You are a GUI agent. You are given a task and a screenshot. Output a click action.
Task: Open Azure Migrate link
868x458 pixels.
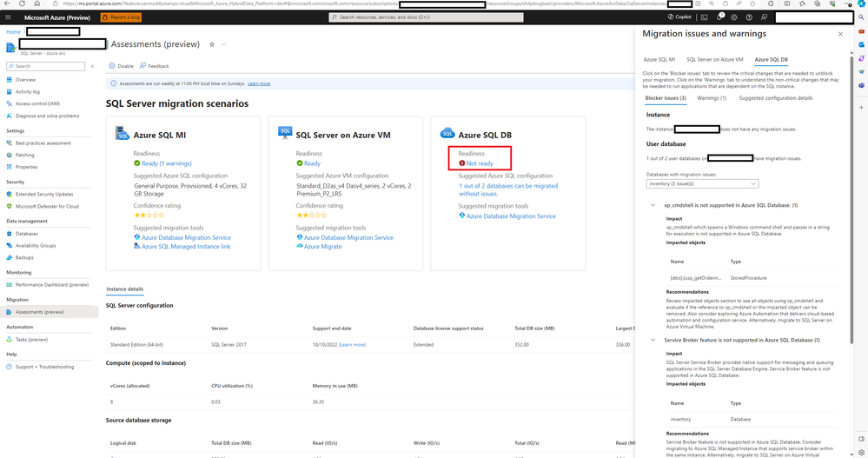coord(322,247)
